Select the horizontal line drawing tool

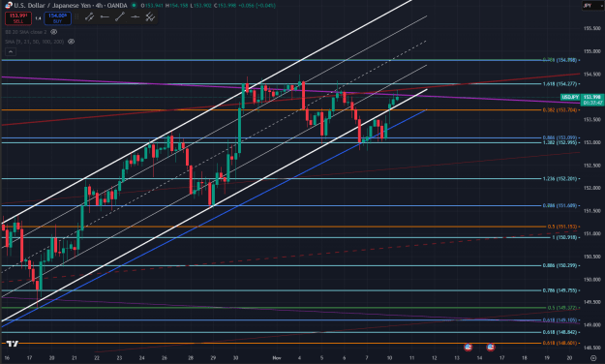[135, 17]
